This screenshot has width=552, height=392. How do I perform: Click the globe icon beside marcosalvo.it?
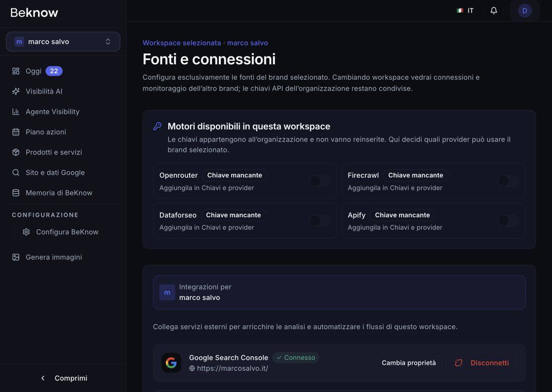coord(192,368)
